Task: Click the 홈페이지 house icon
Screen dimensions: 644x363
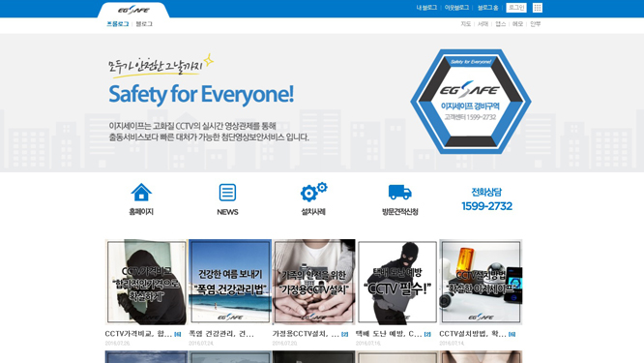Action: (x=141, y=193)
